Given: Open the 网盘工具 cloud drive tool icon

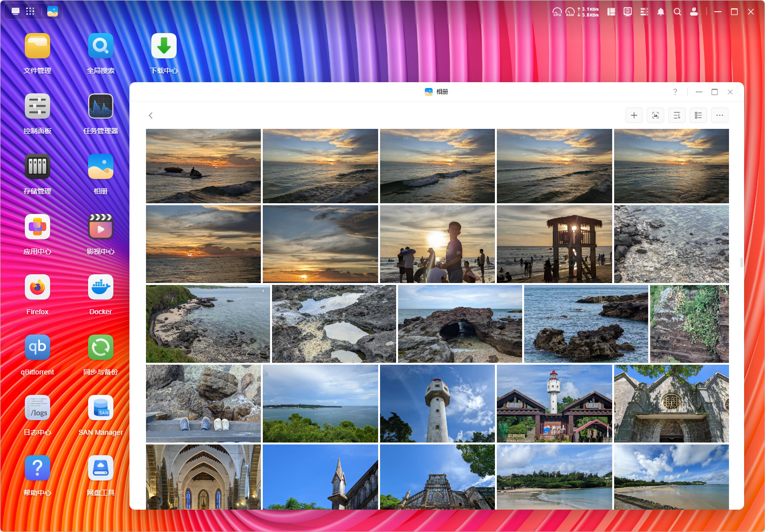Looking at the screenshot, I should (101, 468).
